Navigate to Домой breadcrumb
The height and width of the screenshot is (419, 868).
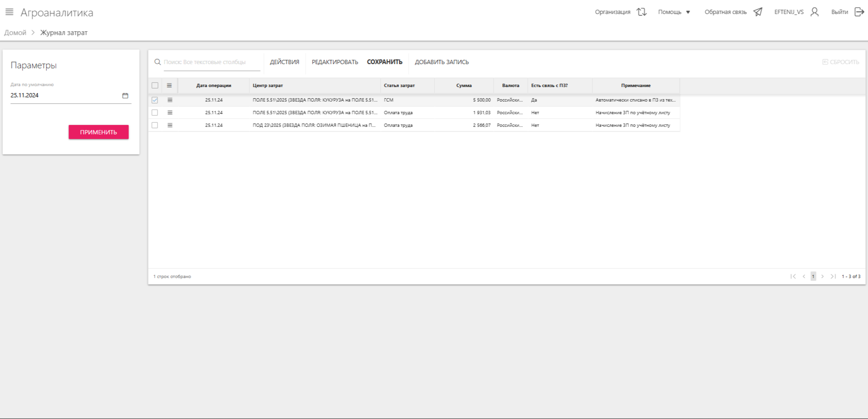(15, 33)
